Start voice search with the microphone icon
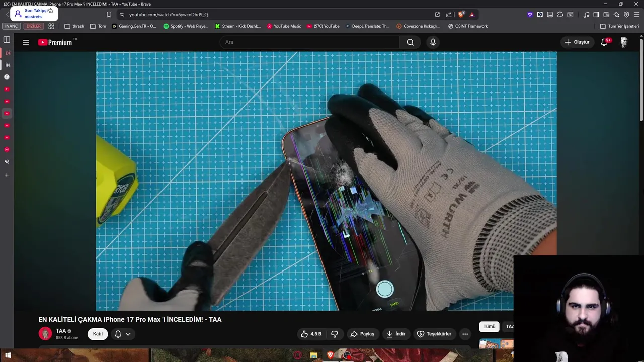The height and width of the screenshot is (362, 644). point(433,42)
